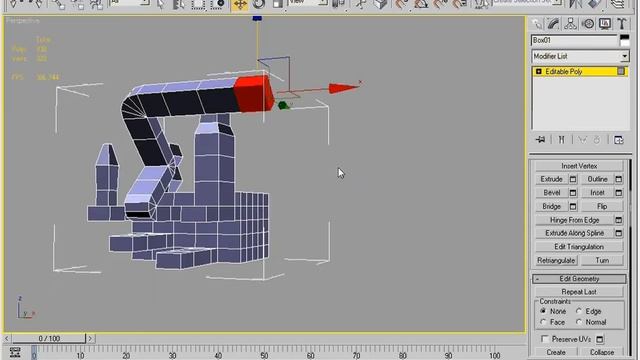Image resolution: width=640 pixels, height=360 pixels.
Task: Toggle the Pin Stack icon
Action: pos(540,140)
